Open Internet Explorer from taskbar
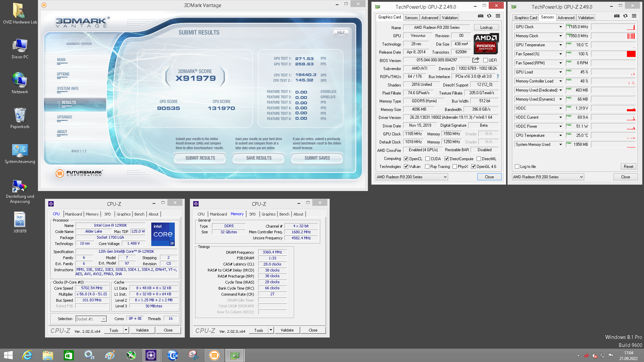Screen dimensions: 644x362 click(x=27, y=355)
